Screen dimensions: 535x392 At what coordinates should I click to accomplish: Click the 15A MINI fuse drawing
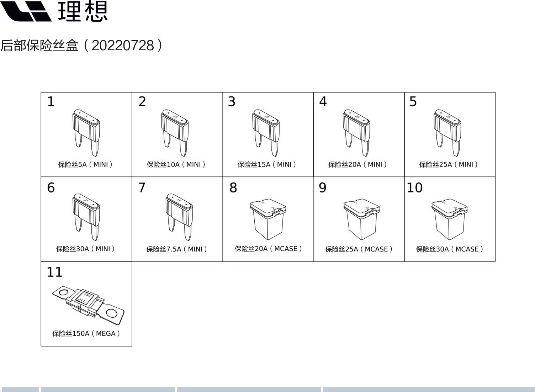pos(266,132)
